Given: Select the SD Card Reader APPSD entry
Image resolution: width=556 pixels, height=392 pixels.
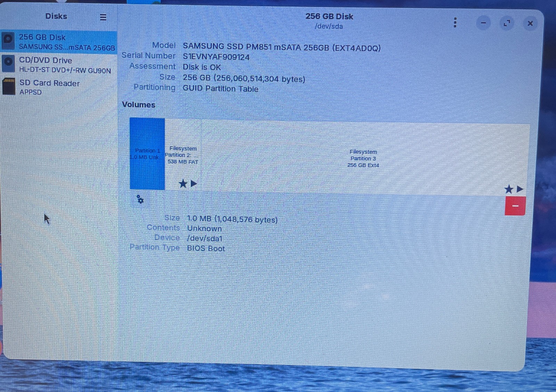Looking at the screenshot, I should (x=59, y=87).
